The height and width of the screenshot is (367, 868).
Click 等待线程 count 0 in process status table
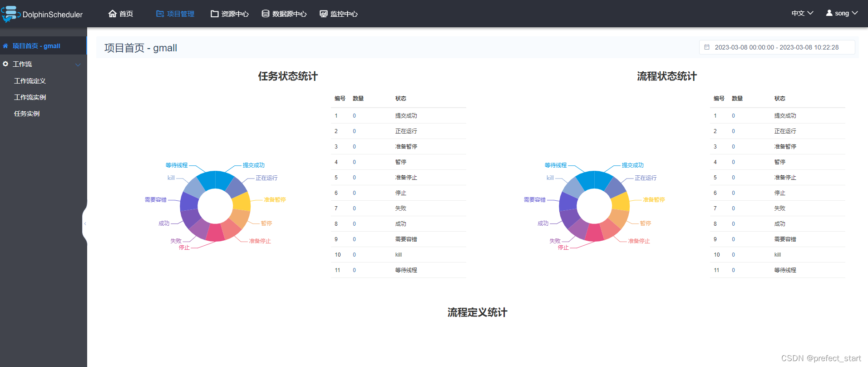(733, 270)
